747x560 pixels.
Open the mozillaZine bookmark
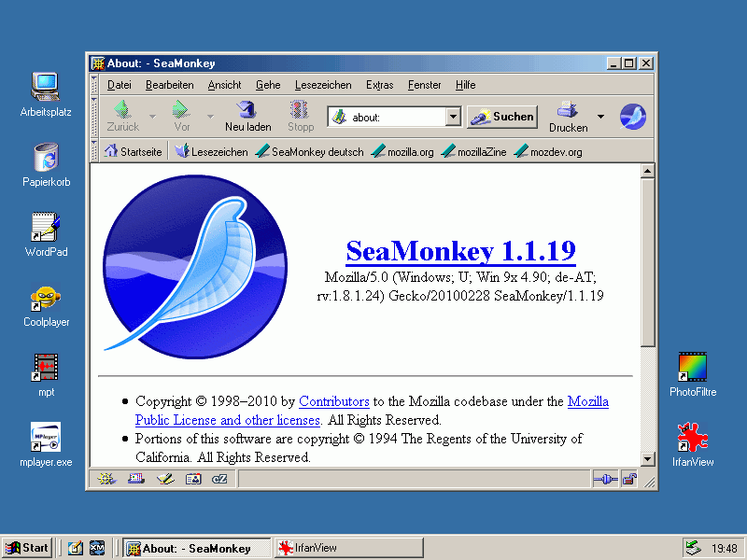pyautogui.click(x=473, y=151)
